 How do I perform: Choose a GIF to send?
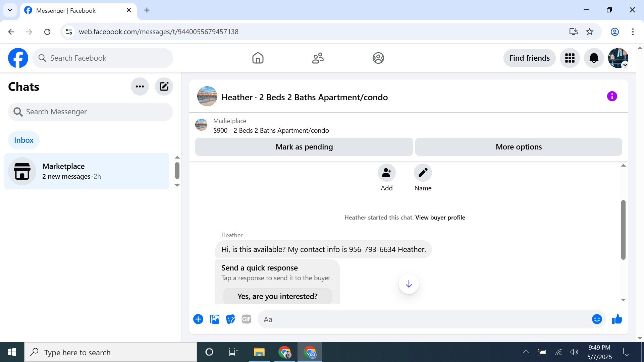click(x=246, y=319)
